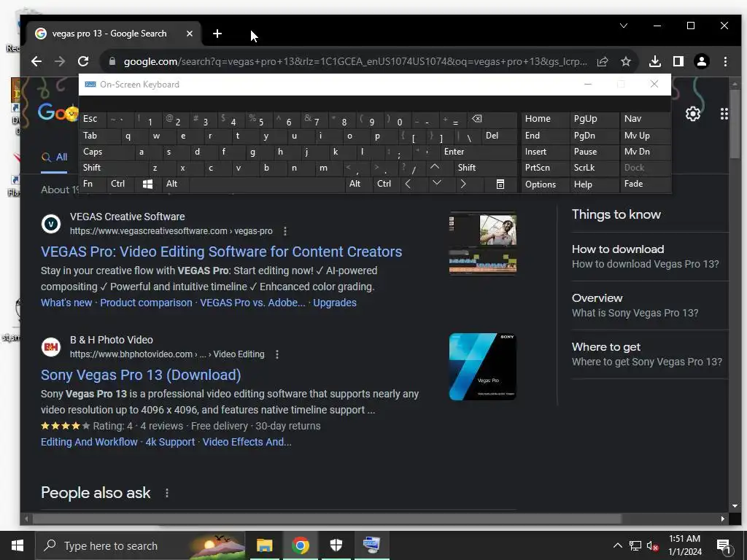Click the vertical page scrollbar
This screenshot has width=747, height=560.
[x=735, y=122]
